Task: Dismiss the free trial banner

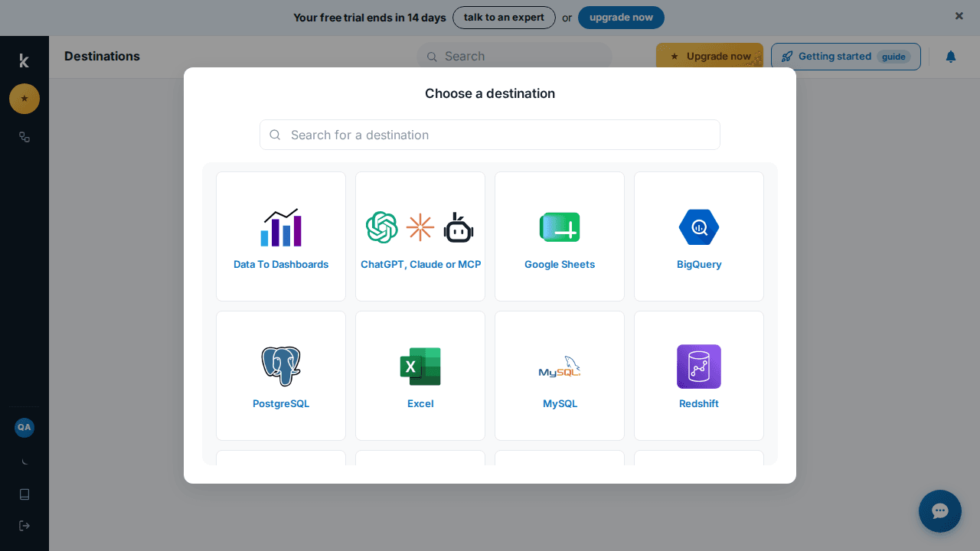Action: (959, 15)
